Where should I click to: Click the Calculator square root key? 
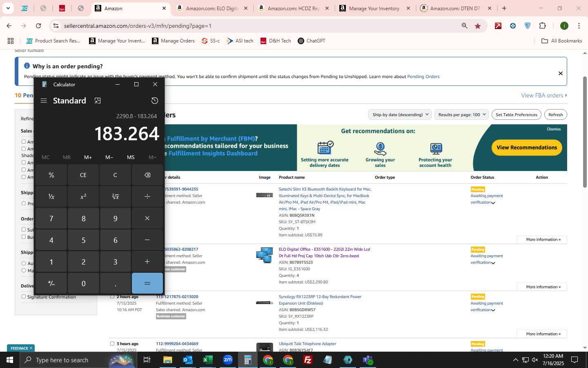click(115, 197)
